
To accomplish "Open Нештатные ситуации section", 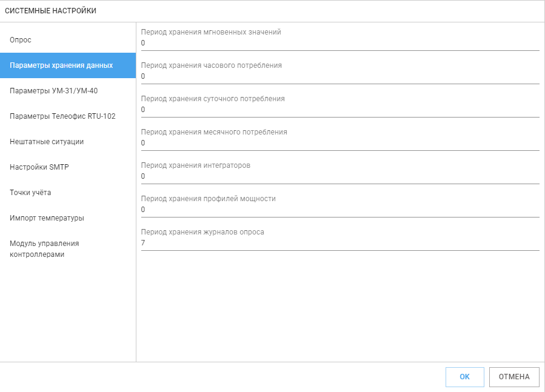I will (x=68, y=141).
